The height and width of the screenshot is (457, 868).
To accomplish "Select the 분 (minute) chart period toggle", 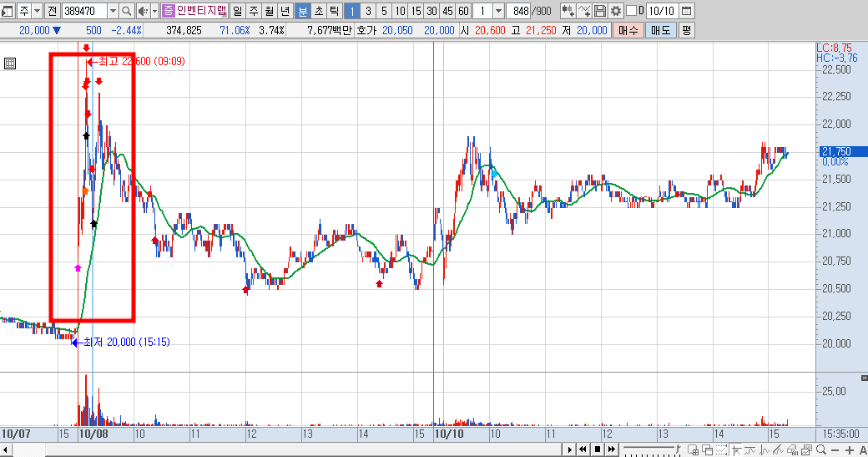I will tap(303, 11).
